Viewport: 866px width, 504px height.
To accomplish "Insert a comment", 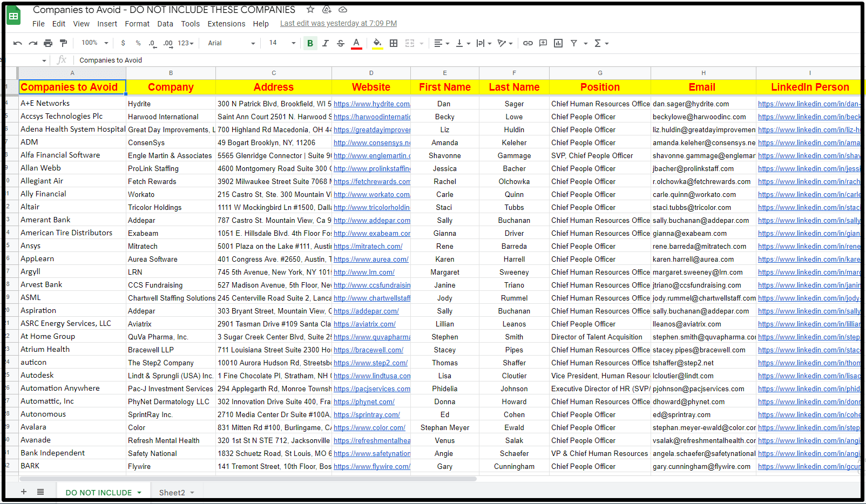I will tap(543, 43).
